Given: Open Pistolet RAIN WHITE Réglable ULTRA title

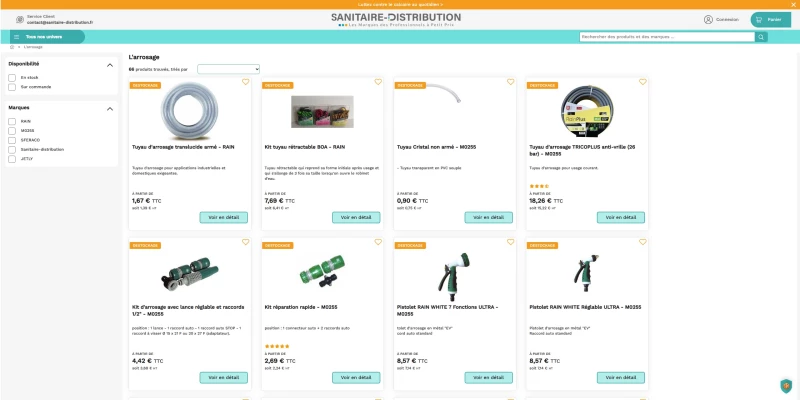Looking at the screenshot, I should (585, 307).
